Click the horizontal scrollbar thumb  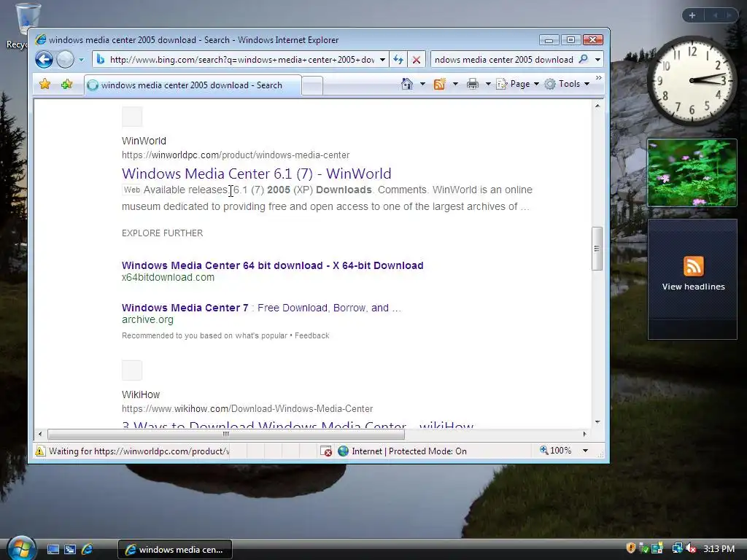(226, 434)
